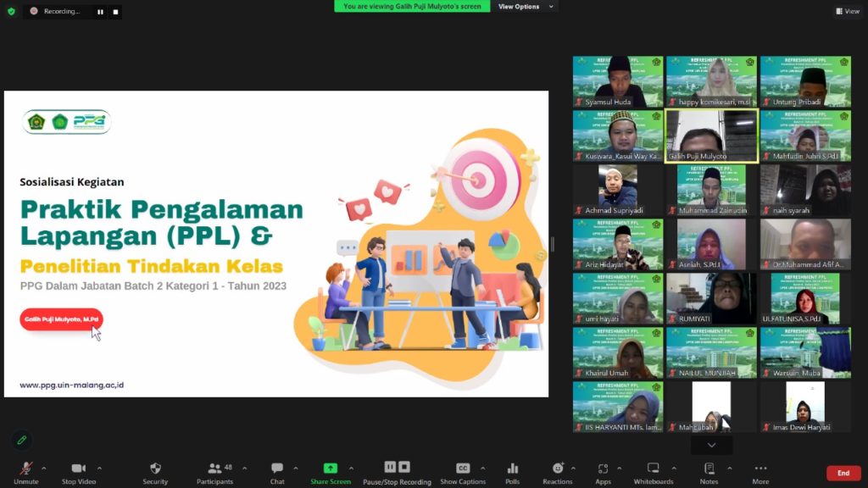The width and height of the screenshot is (868, 488).
Task: Select Imas Dewi Haryati video tile
Action: [x=805, y=407]
